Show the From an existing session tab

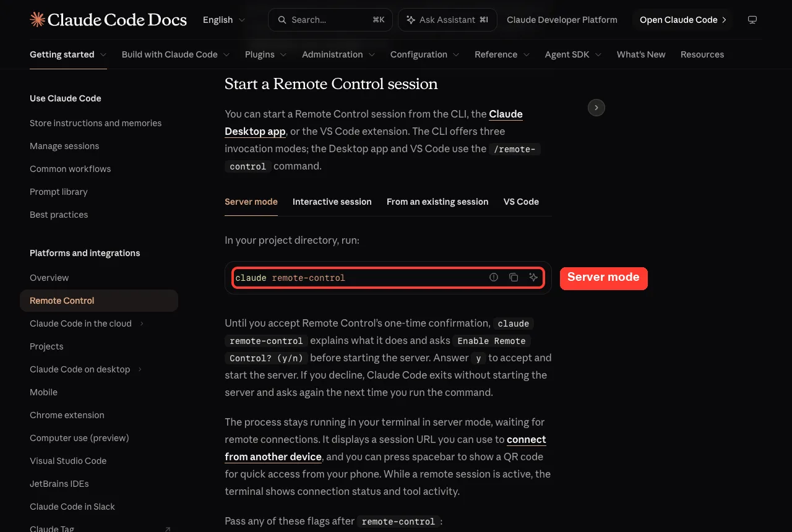(x=437, y=202)
